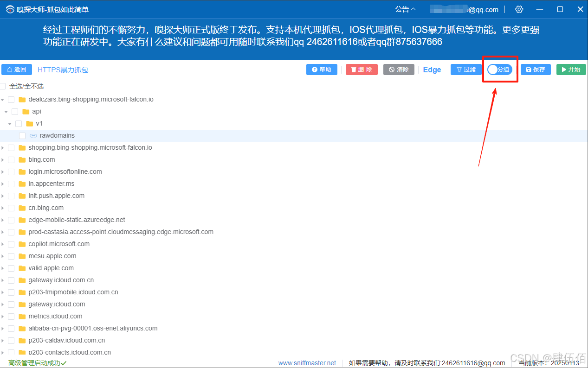
Task: Click the 嗅探大师 app logo icon
Action: [10, 9]
